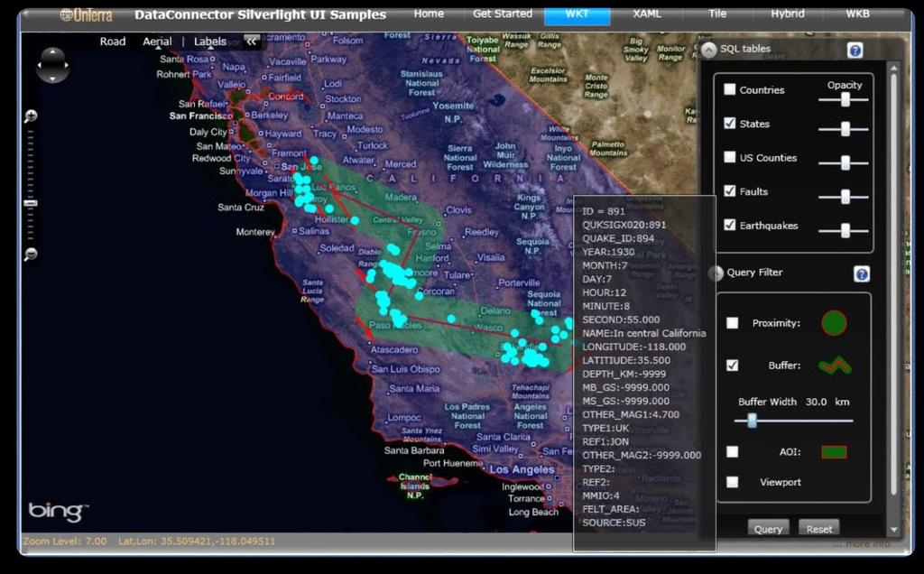Enable the US Counties layer
The image size is (924, 574).
coord(729,157)
